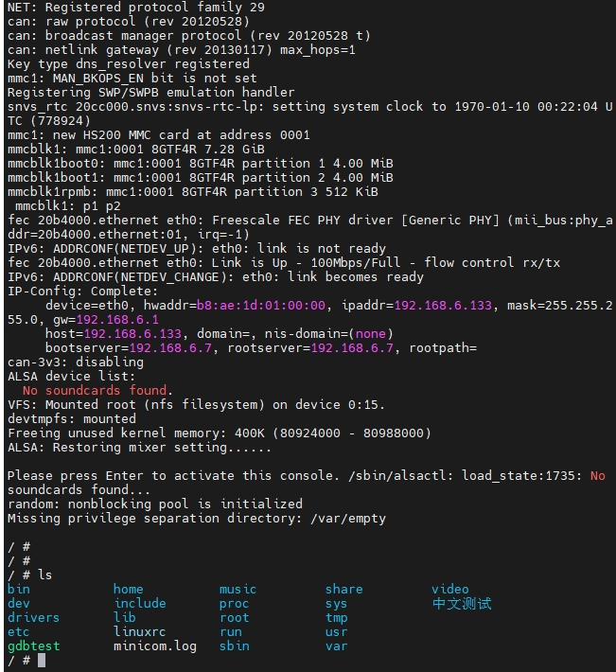Click the 'Missing privilege separation directory' line
This screenshot has height=672, width=616.
coord(197,518)
